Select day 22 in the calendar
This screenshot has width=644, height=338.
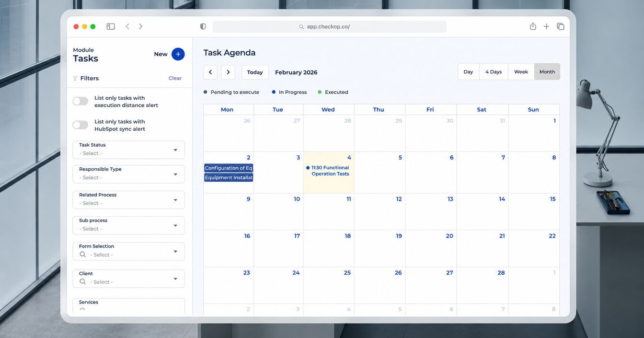coord(552,236)
